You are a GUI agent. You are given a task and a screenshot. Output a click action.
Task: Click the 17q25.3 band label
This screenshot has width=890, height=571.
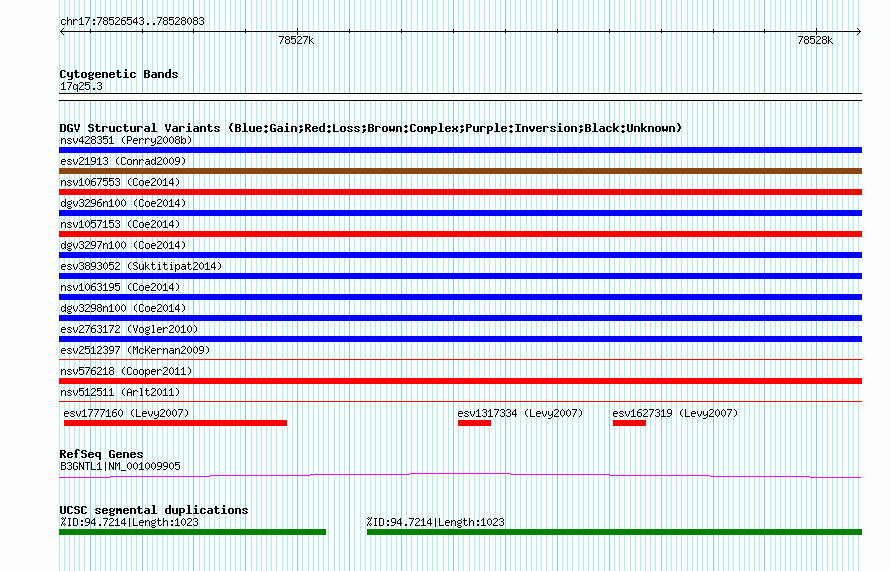81,86
